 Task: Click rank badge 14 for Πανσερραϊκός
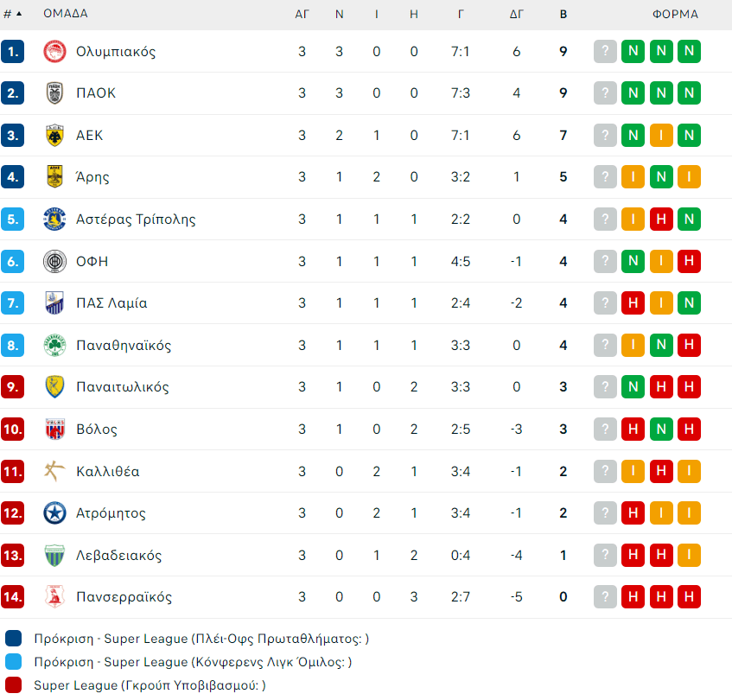(12, 597)
